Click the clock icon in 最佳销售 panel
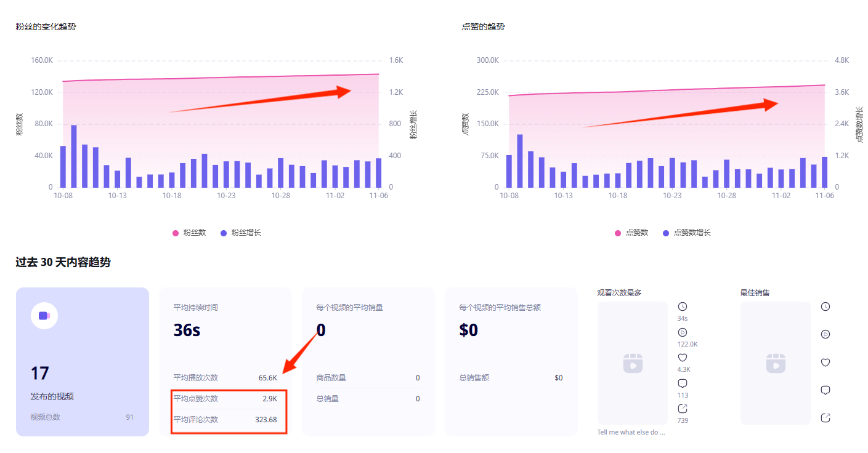This screenshot has height=453, width=868. tap(825, 307)
